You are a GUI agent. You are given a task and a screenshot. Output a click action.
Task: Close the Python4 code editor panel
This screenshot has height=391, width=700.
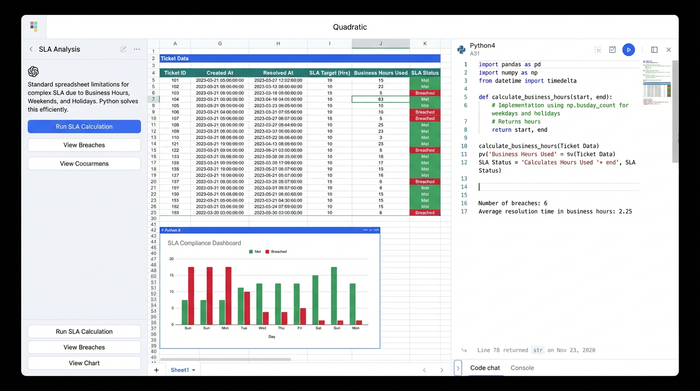tap(669, 50)
